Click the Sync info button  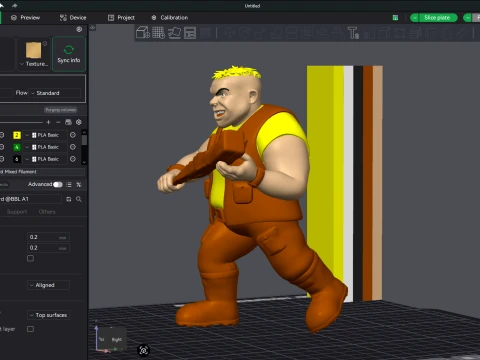coord(69,54)
